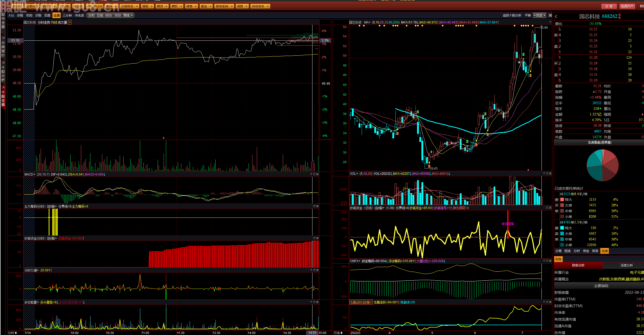The width and height of the screenshot is (644, 335).
Task: Close the CMFX indicator panel
Action: tap(550, 261)
